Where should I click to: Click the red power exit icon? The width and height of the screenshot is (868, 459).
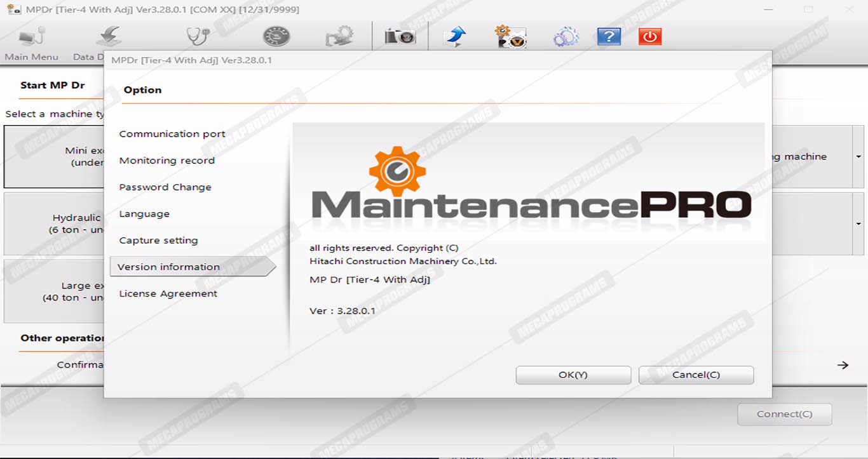[650, 37]
